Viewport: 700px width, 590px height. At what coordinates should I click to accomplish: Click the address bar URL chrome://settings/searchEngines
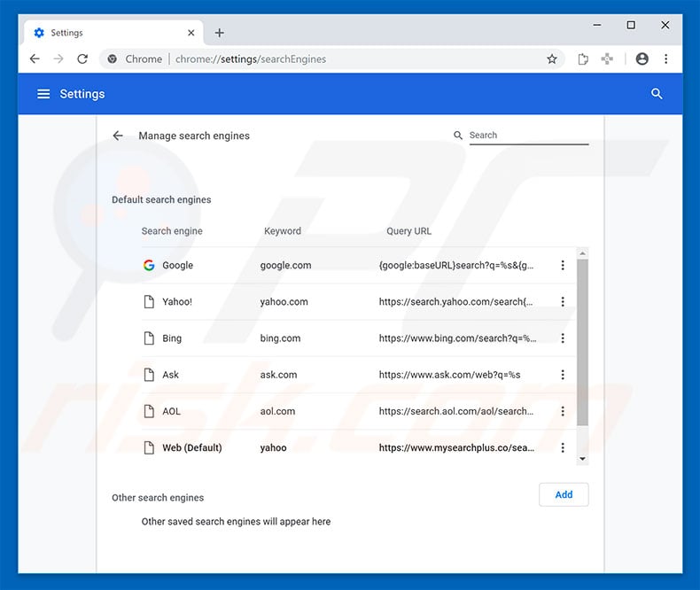pyautogui.click(x=251, y=58)
